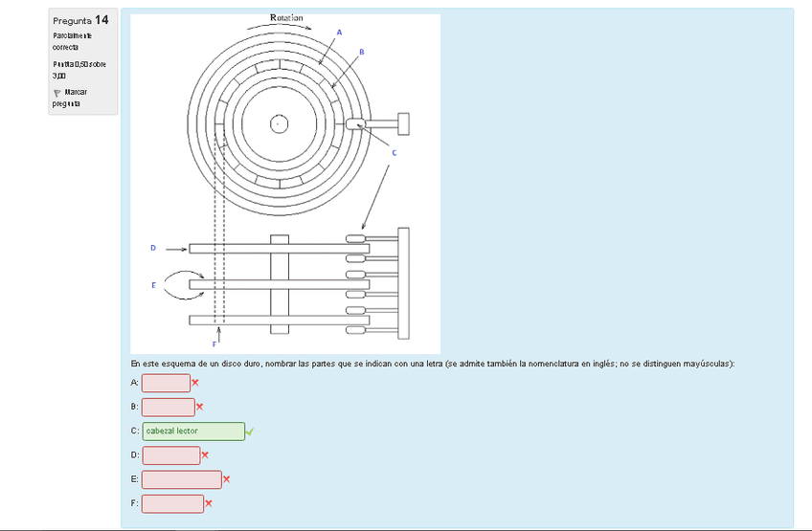Viewport: 812px width, 531px height.
Task: Click the red X next to field F
Action: tap(208, 503)
